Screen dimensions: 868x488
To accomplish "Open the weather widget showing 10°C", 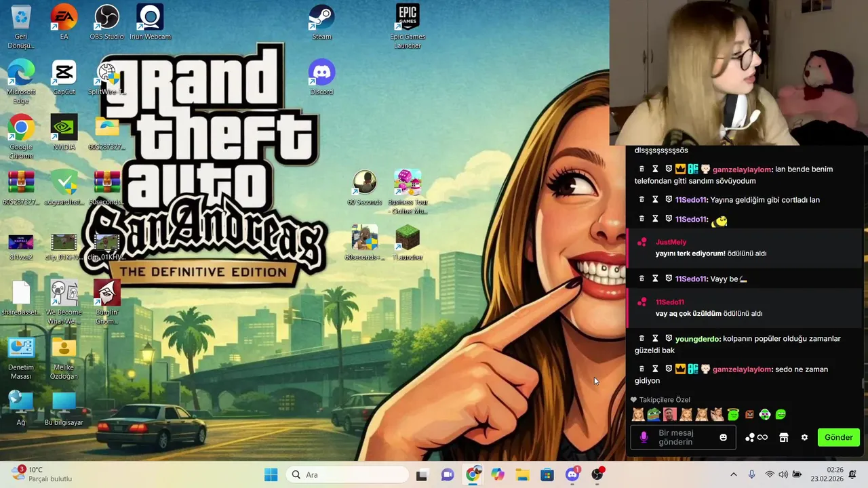I will [x=41, y=474].
